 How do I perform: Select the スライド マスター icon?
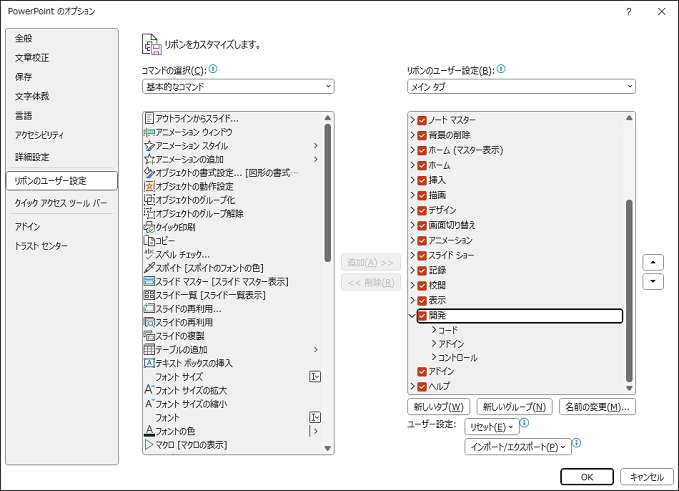[149, 281]
